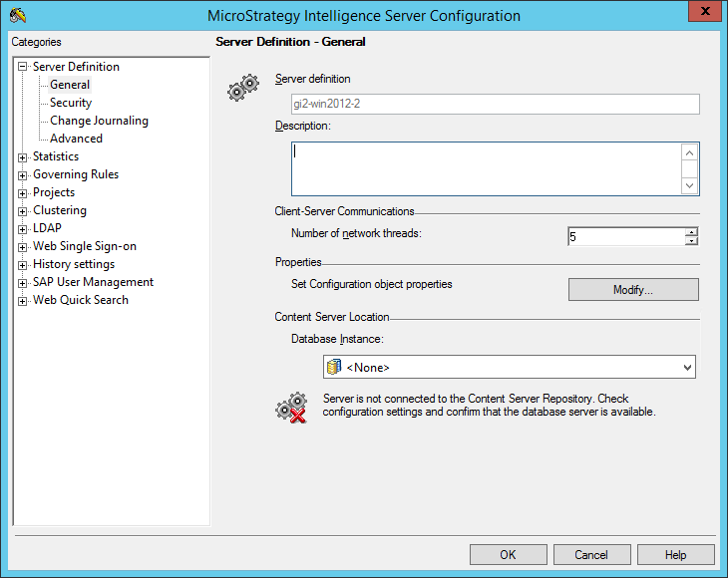Screen dimensions: 728x578
Task: Expand the LDAP category node
Action: (x=23, y=228)
